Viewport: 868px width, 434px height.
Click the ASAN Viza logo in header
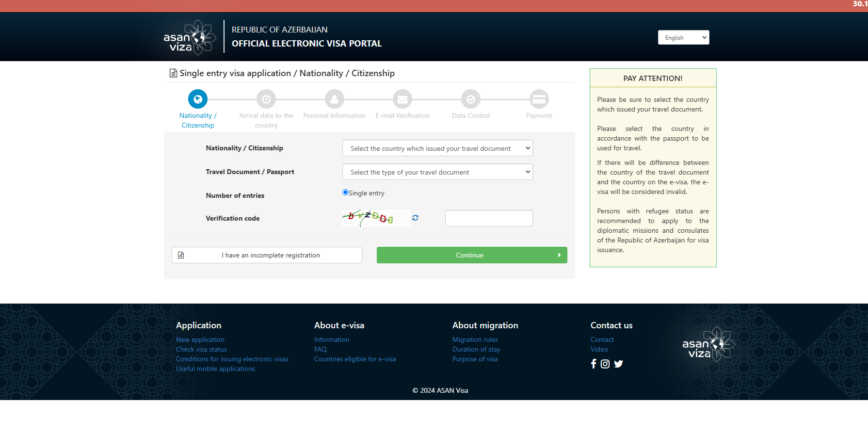(190, 38)
